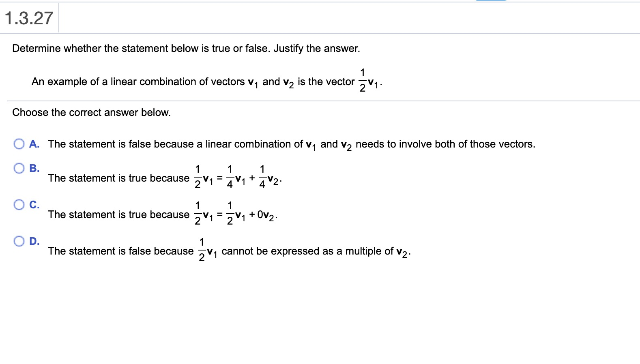Select the blue A answer label
Viewport: 640px width, 364px height.
click(x=35, y=144)
